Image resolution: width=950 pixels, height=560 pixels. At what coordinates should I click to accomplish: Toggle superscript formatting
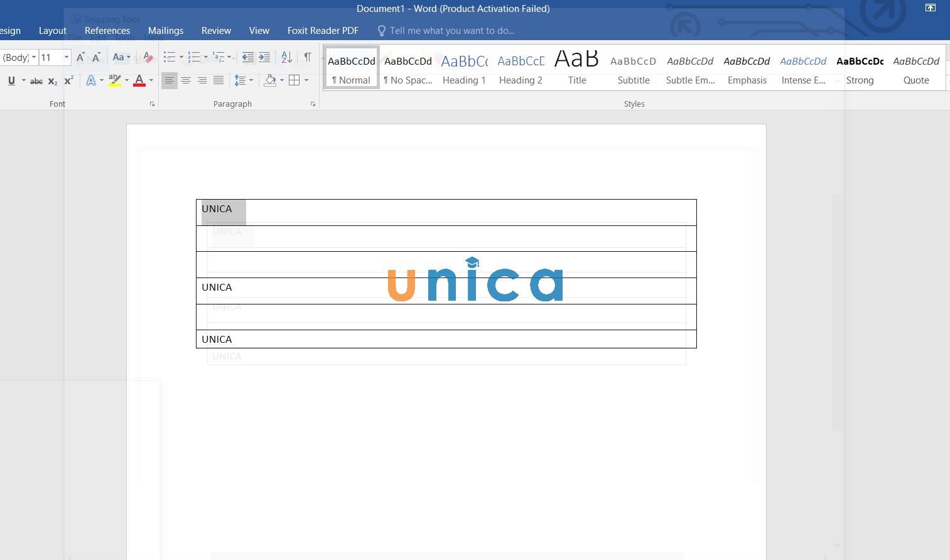click(69, 80)
